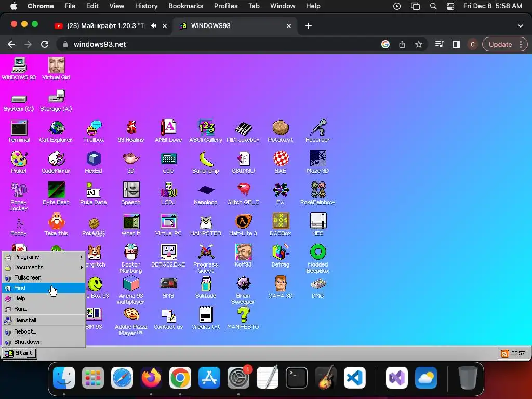Open the NES emulator icon
532x399 pixels.
tap(317, 225)
